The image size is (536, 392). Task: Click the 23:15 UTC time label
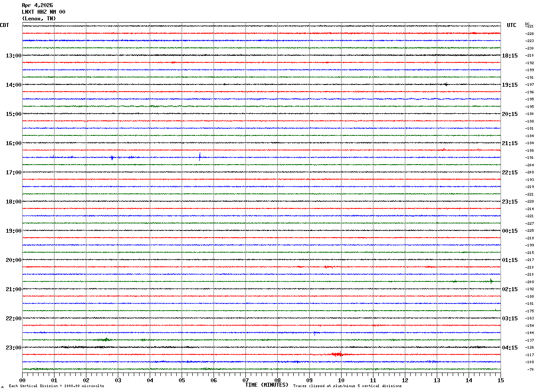pos(510,202)
